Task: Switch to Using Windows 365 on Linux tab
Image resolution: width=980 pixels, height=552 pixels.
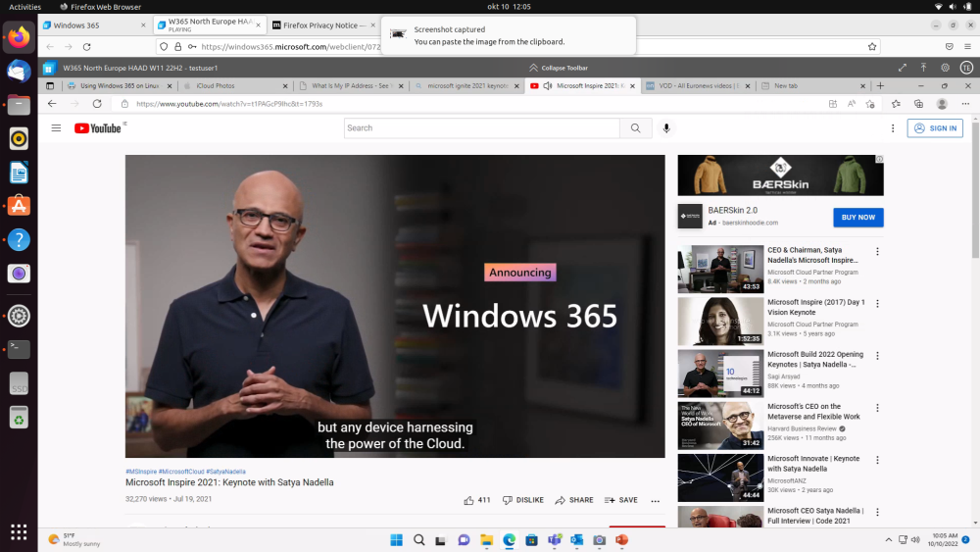Action: tap(120, 85)
